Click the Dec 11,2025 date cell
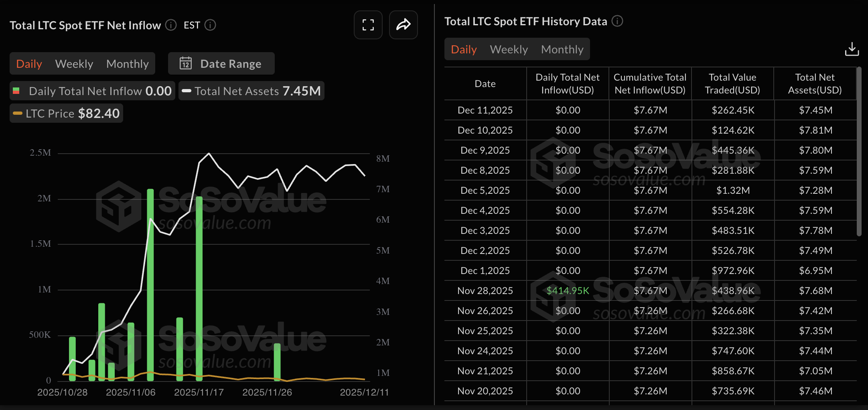Image resolution: width=868 pixels, height=410 pixels. click(x=485, y=110)
